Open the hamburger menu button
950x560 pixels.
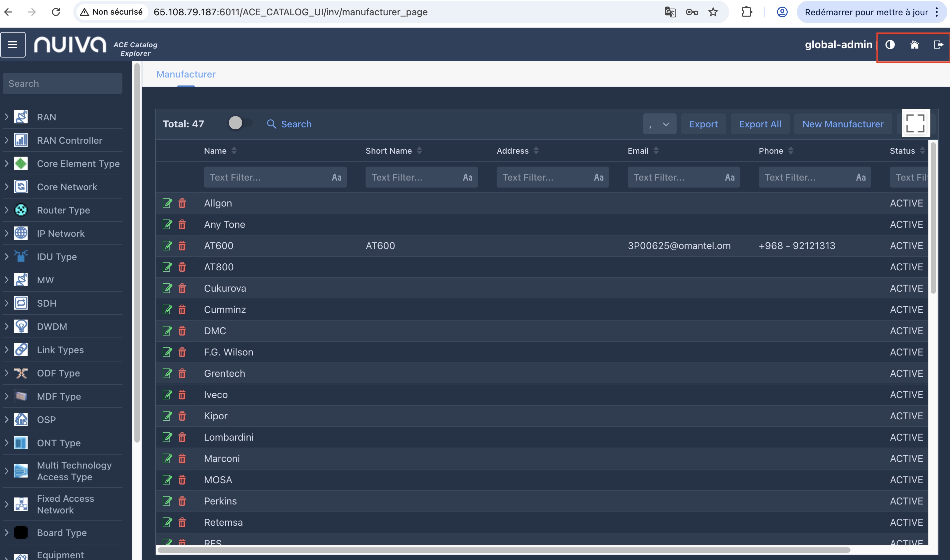[13, 45]
